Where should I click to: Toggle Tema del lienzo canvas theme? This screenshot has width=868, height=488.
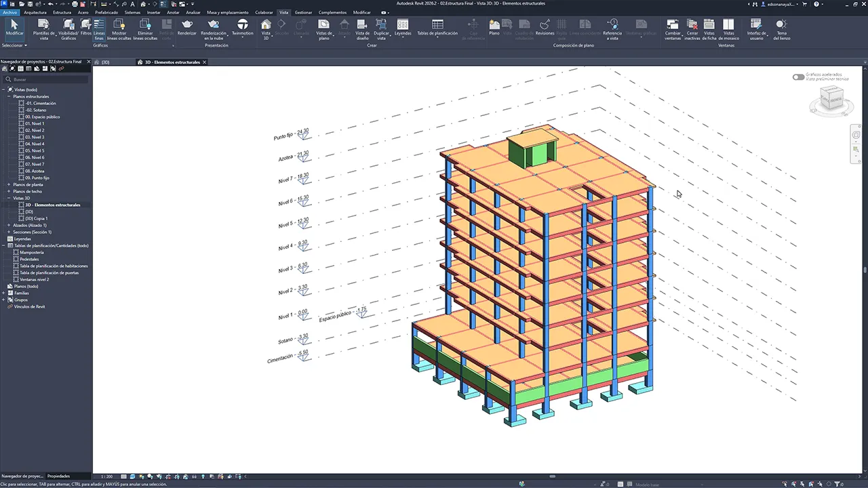tap(781, 25)
